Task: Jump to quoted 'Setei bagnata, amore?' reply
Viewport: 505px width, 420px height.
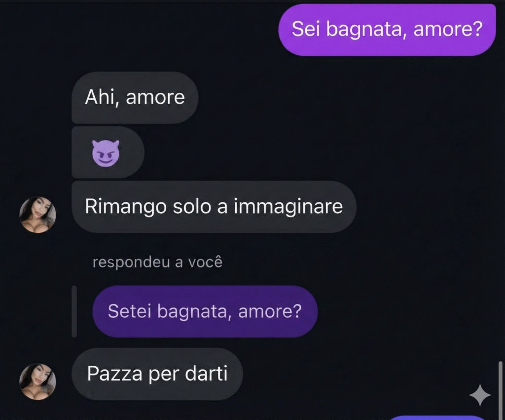Action: tap(205, 311)
